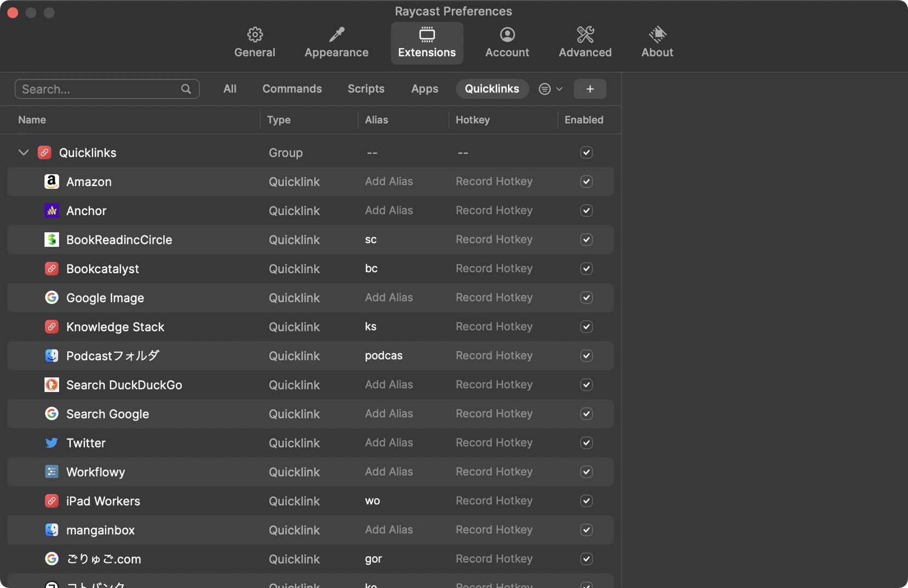Screen dimensions: 908x588
Task: Click the About Raycast icon
Action: [x=657, y=35]
